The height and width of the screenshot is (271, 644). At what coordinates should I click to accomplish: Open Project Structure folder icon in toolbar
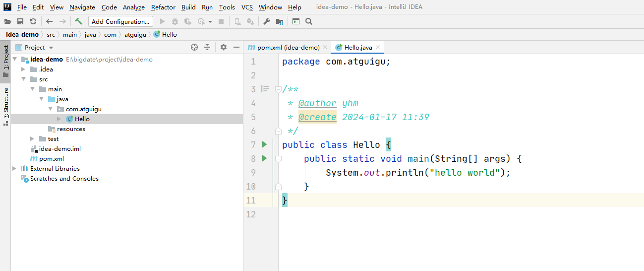280,21
